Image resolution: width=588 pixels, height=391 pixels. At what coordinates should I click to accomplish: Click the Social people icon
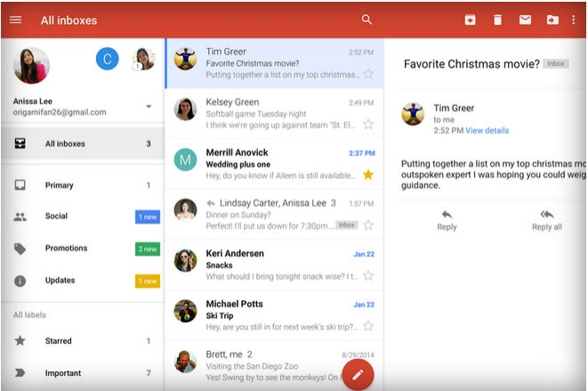(x=20, y=216)
